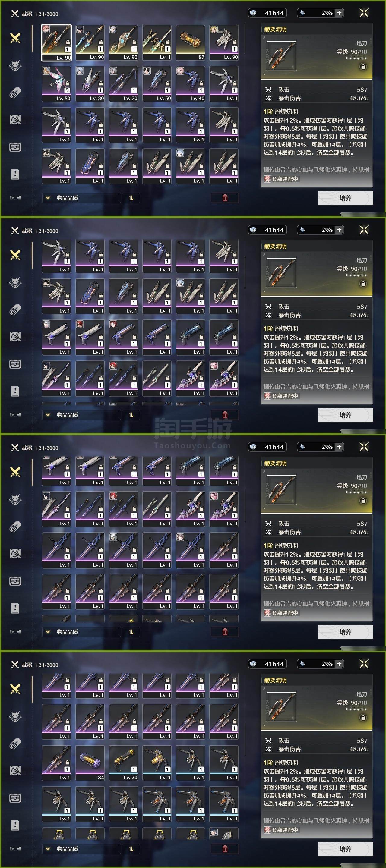Open the 物品品质 sort dropdown in third panel
386x868 pixels.
[81, 632]
